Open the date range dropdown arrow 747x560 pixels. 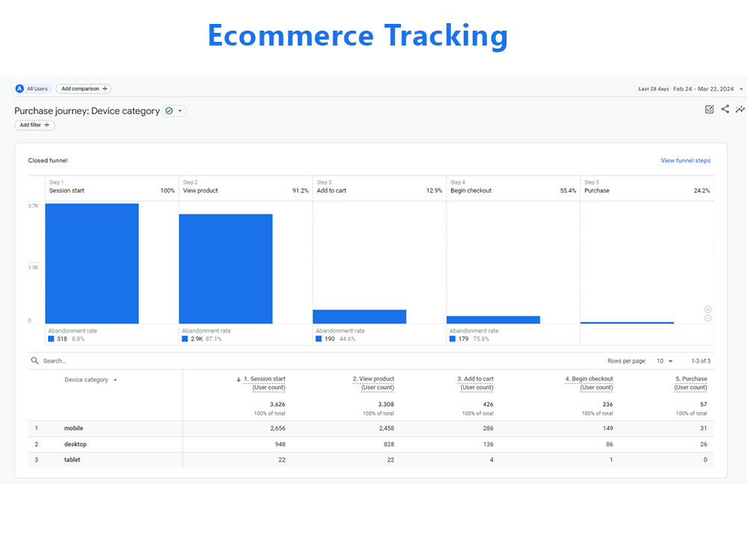point(741,89)
